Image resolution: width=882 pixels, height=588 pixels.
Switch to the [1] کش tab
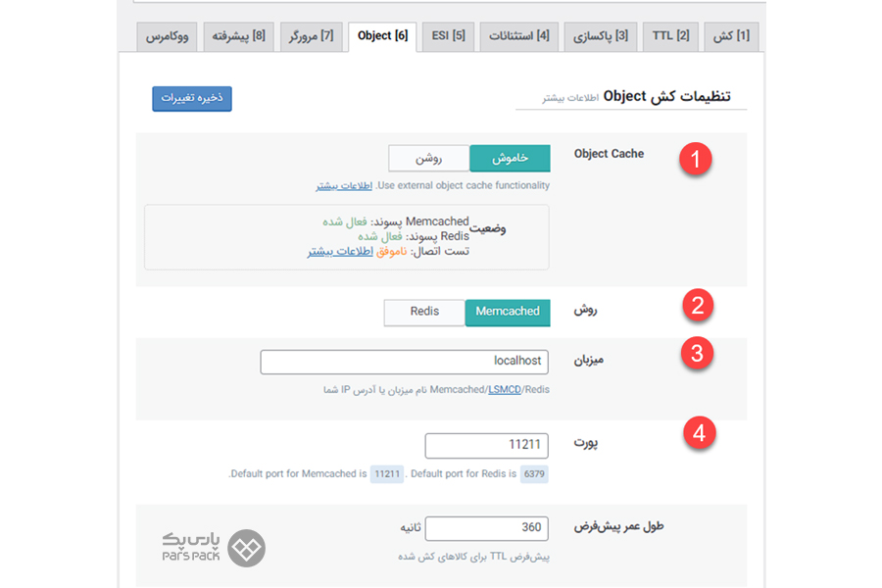point(731,36)
